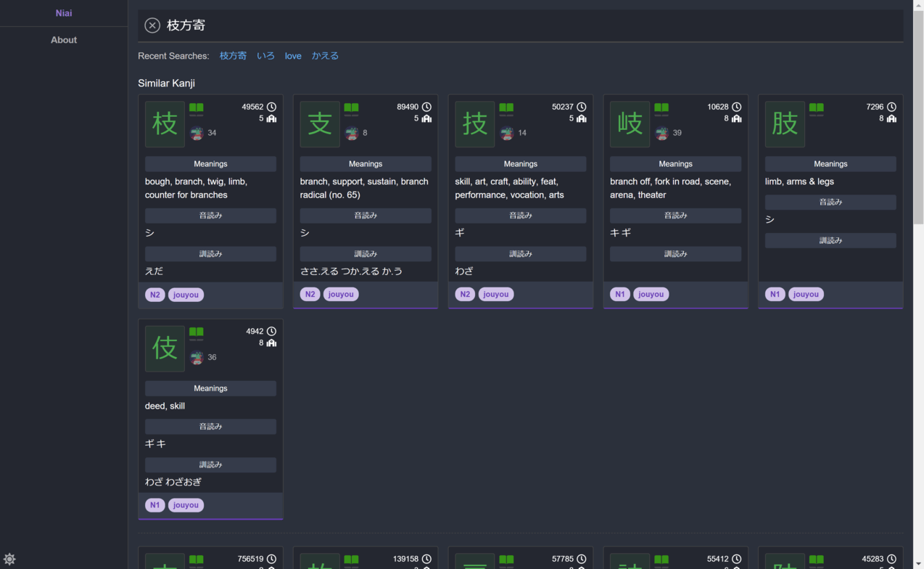The image size is (924, 569).
Task: Click the crabigator avatar icon on 支 card
Action: [x=352, y=134]
